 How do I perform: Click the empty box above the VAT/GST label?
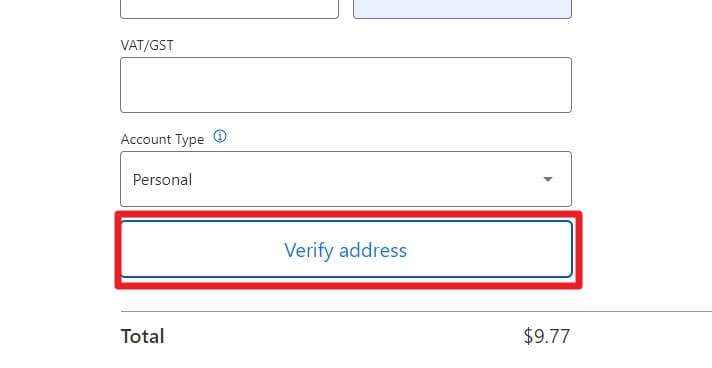pos(229,9)
